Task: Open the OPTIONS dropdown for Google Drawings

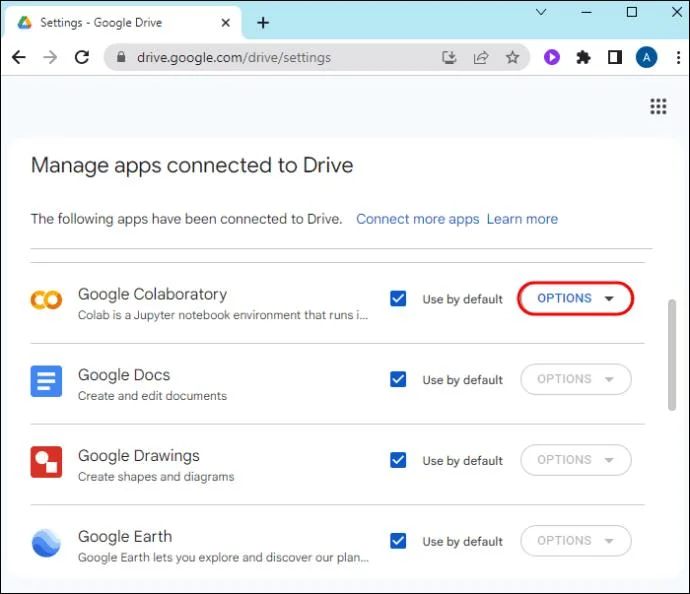Action: click(576, 460)
